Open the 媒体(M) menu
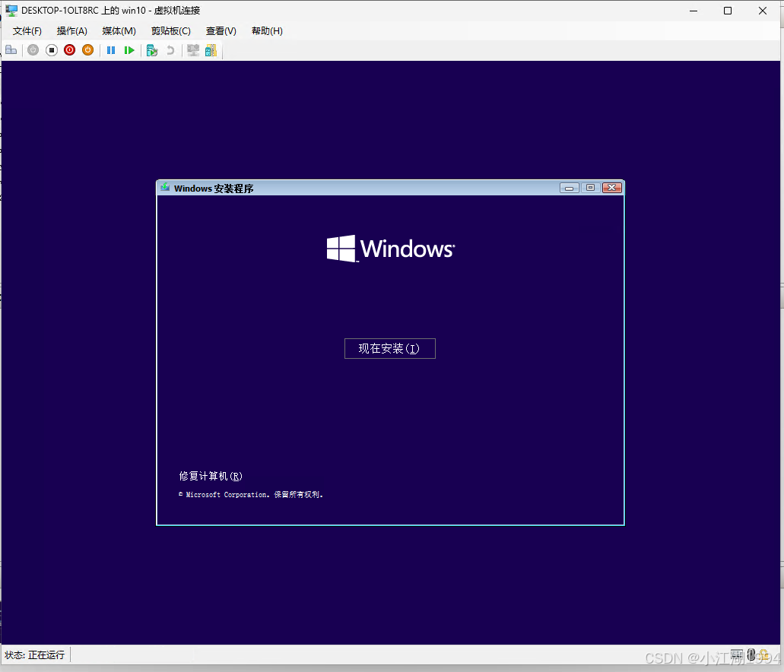 tap(119, 31)
